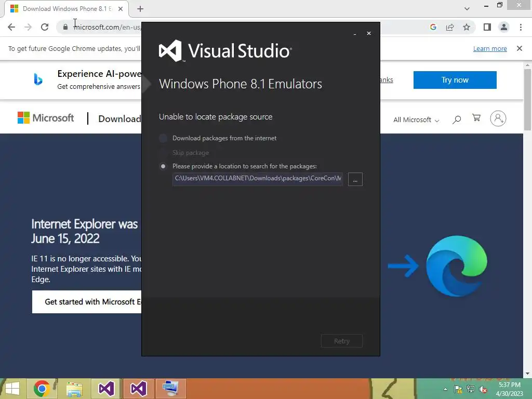Image resolution: width=532 pixels, height=399 pixels.
Task: Select the Download Windows Phone 8.1 tab
Action: tap(66, 9)
